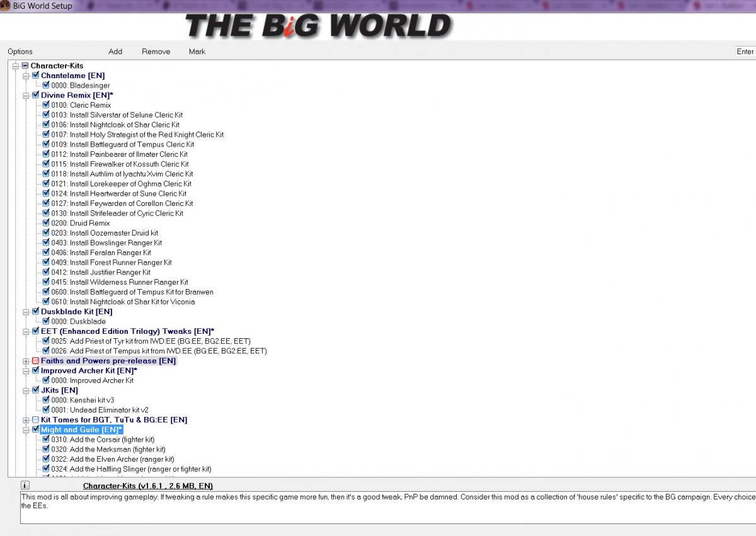The height and width of the screenshot is (536, 756).
Task: Select 0130: Strifeleader of Cyric row
Action: tap(117, 213)
